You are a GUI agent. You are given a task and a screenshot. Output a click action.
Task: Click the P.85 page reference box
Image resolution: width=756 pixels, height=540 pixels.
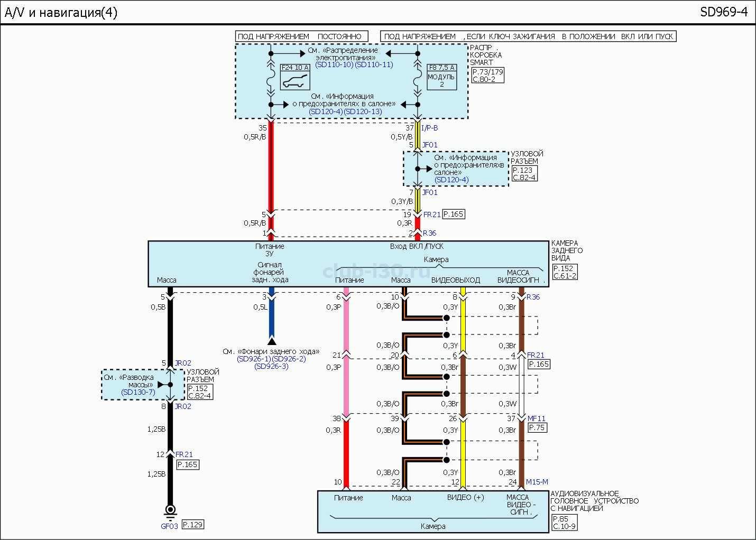click(564, 519)
